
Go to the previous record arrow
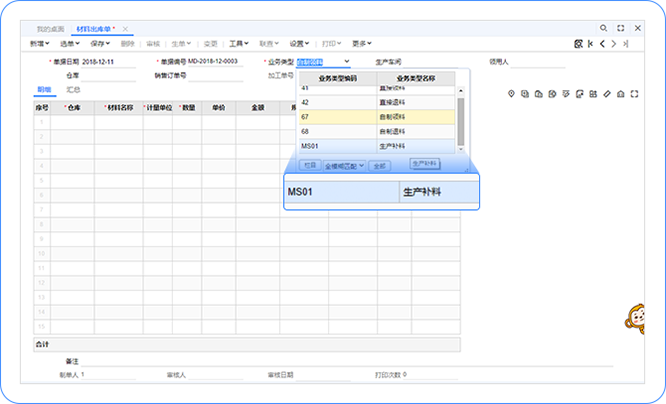602,44
